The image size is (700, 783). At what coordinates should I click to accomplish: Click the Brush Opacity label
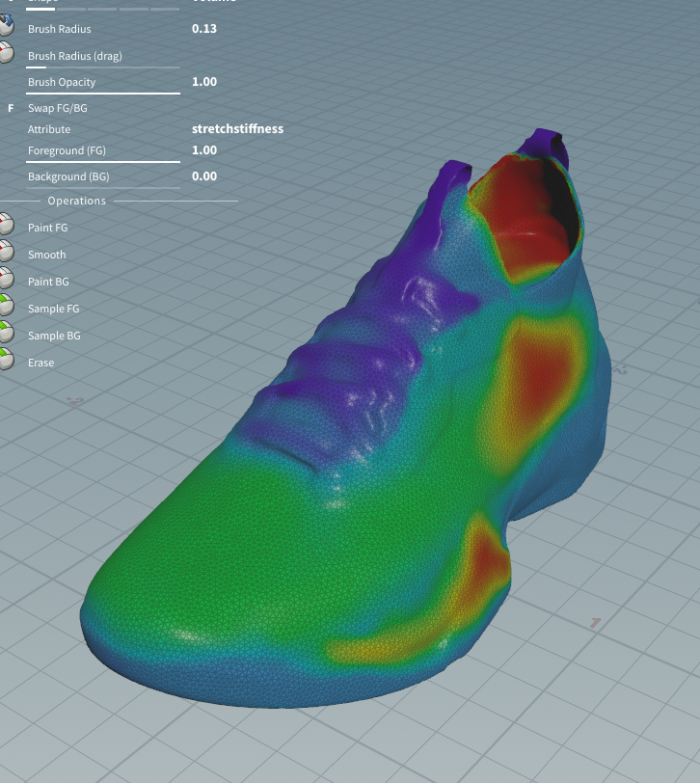click(62, 82)
